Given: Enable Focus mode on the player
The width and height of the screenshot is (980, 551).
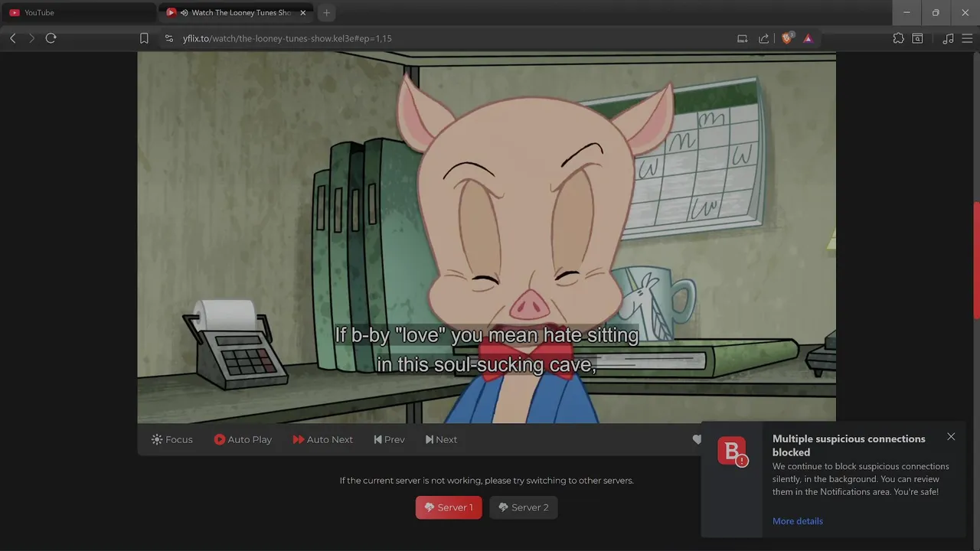Looking at the screenshot, I should click(x=172, y=439).
